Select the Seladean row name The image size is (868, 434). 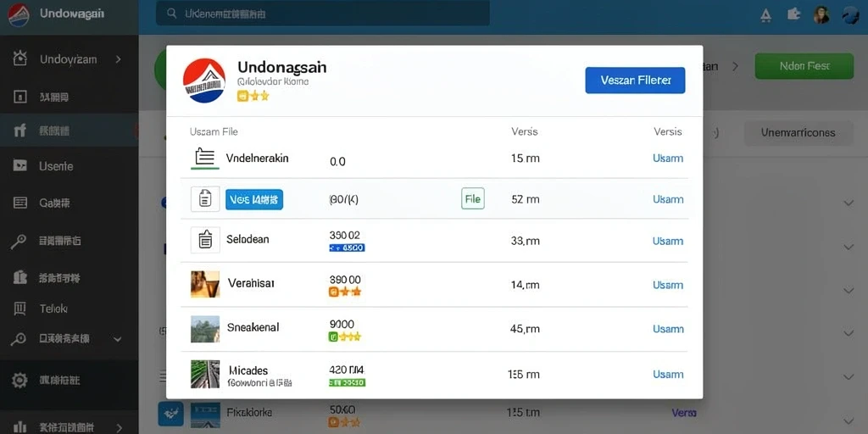pos(248,240)
